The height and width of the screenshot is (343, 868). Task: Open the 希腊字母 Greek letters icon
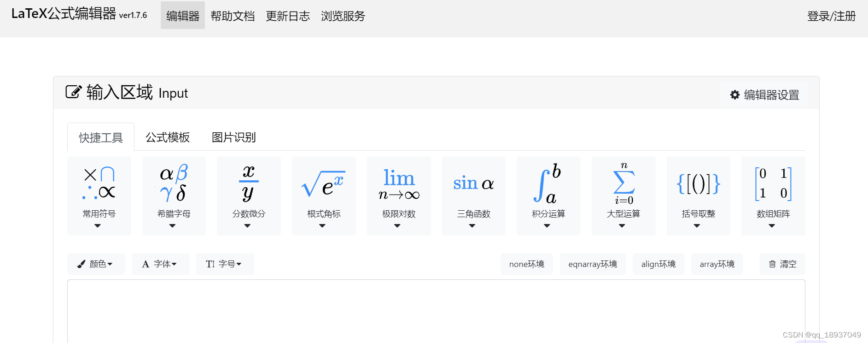[x=174, y=183]
